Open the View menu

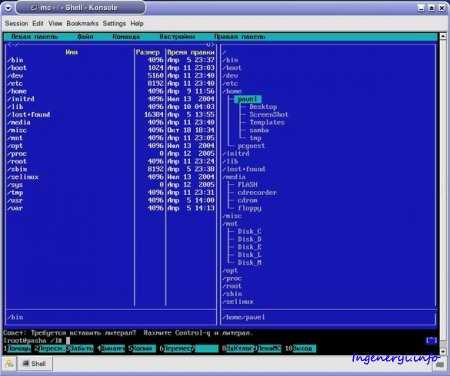click(55, 23)
